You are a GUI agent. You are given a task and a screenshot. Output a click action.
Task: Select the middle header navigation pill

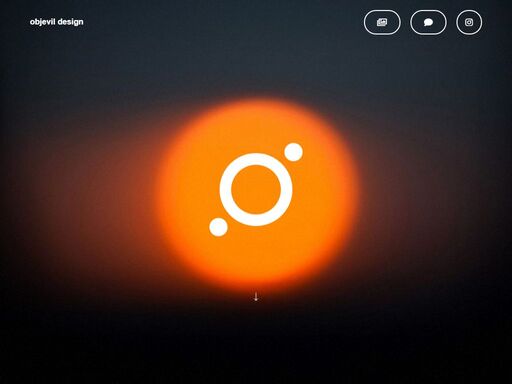[x=428, y=22]
